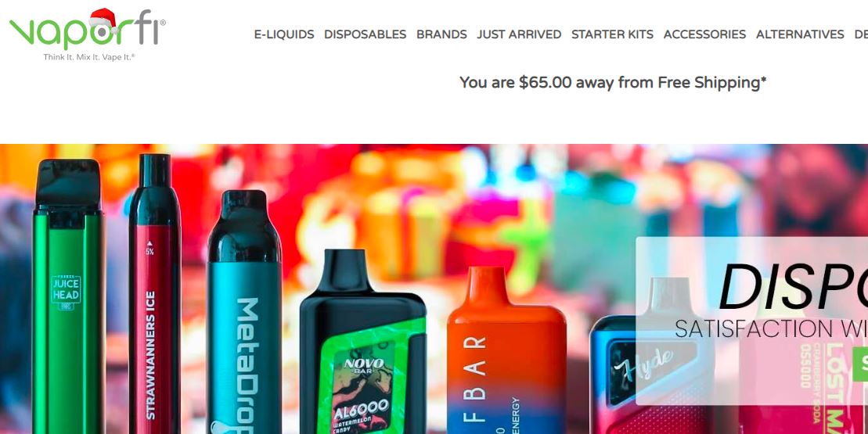Viewport: 868px width, 434px height.
Task: Select JUST ARRIVED in navigation
Action: pos(519,34)
